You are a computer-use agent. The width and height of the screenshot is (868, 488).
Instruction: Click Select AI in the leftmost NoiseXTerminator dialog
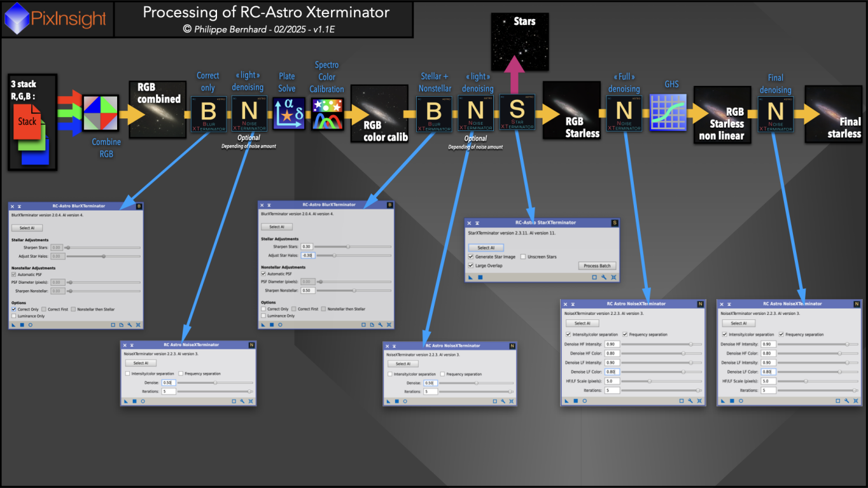point(141,363)
